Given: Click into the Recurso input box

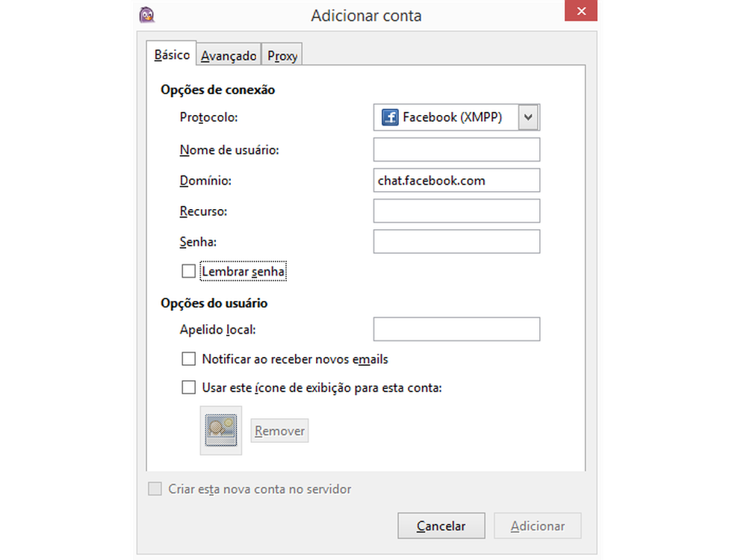Looking at the screenshot, I should (x=456, y=211).
